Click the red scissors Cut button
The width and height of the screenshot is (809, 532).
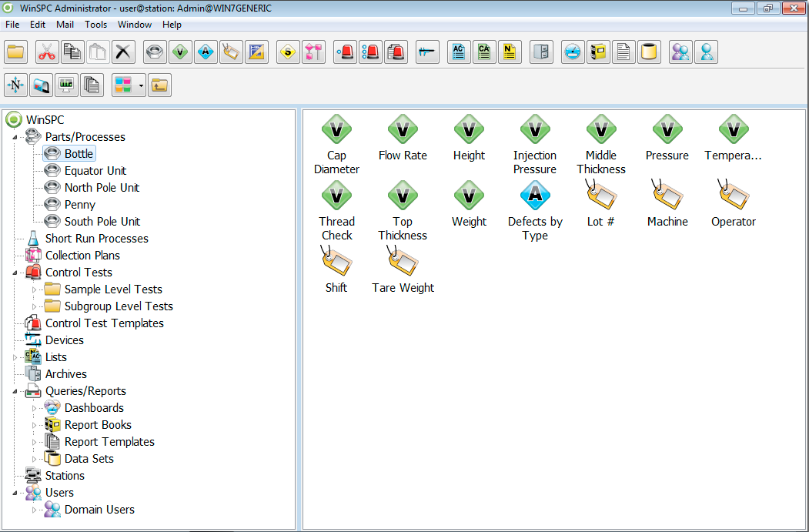pyautogui.click(x=47, y=52)
